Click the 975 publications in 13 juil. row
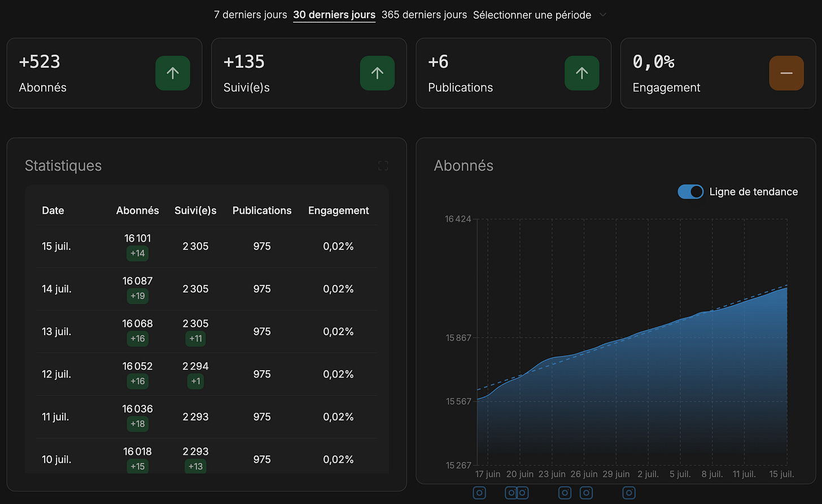 click(262, 332)
